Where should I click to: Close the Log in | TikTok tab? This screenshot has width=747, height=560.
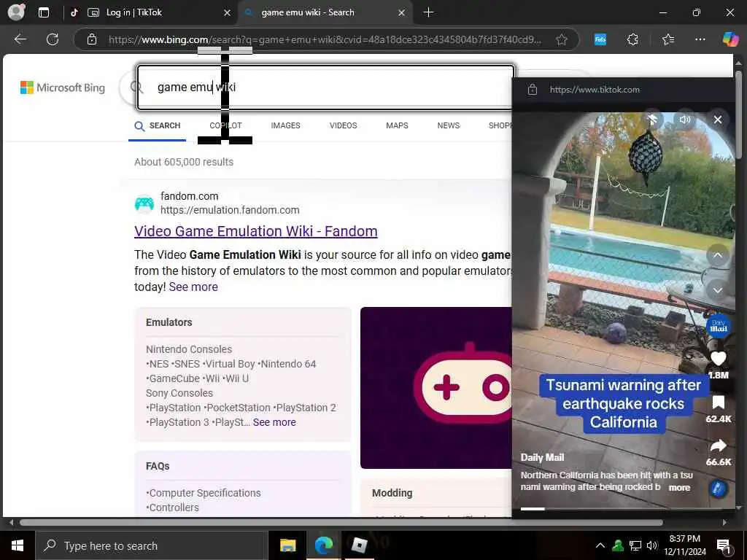[228, 13]
